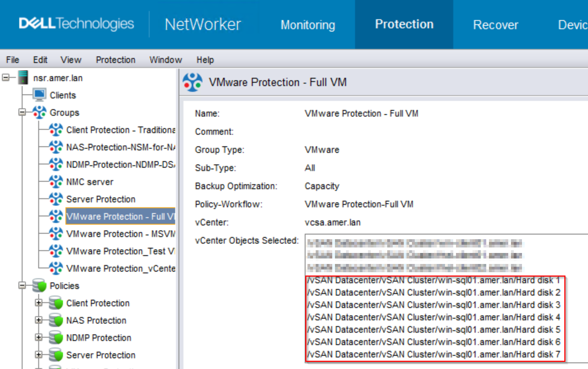Click the win-sql01 Hard disk 3 entry

[433, 305]
